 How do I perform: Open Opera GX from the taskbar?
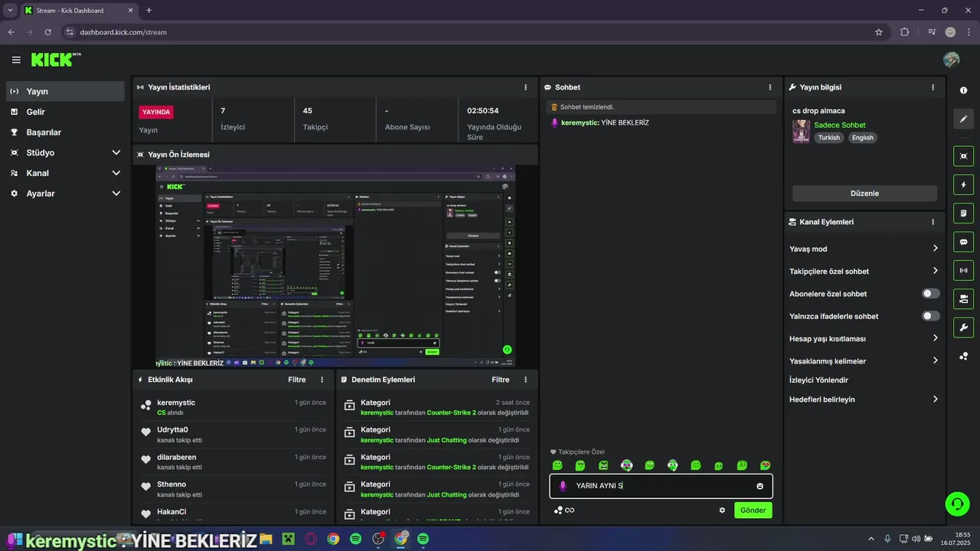[x=310, y=539]
